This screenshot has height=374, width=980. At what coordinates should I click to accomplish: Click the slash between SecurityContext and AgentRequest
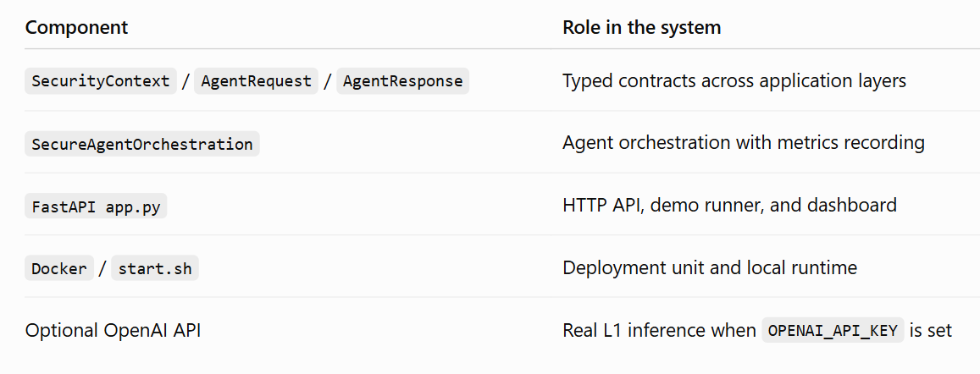(185, 82)
